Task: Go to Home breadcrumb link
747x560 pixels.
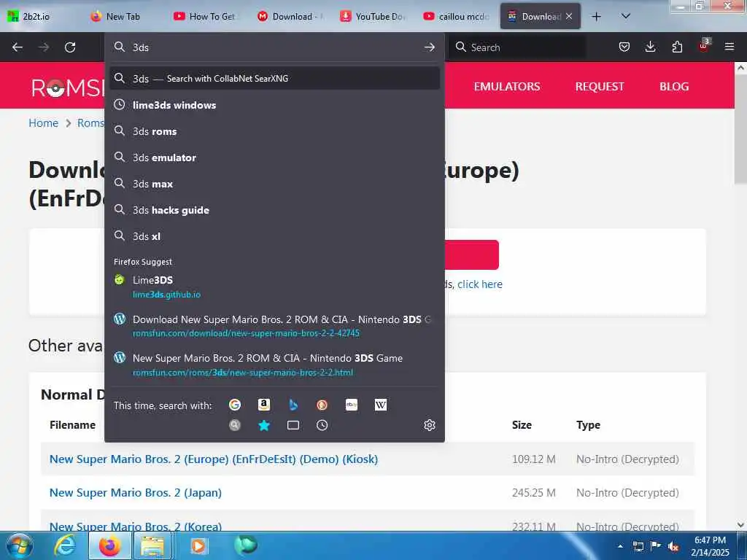Action: [43, 122]
